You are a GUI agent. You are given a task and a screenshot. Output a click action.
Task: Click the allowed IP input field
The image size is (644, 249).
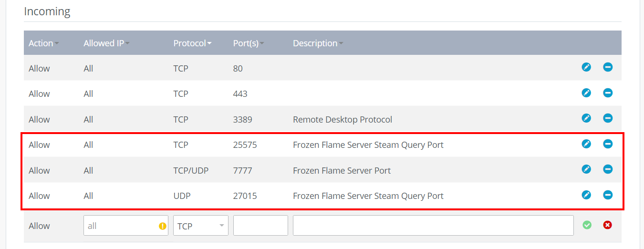126,226
